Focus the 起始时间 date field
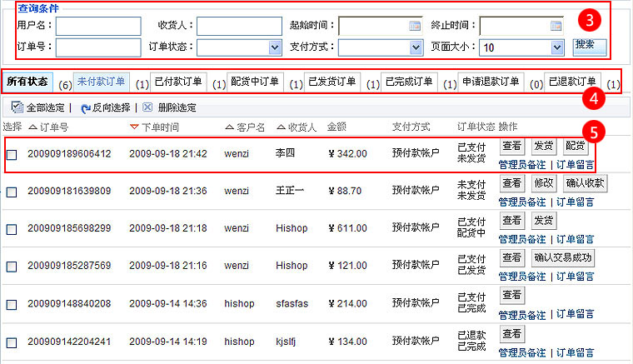This screenshot has width=633, height=364. click(381, 26)
